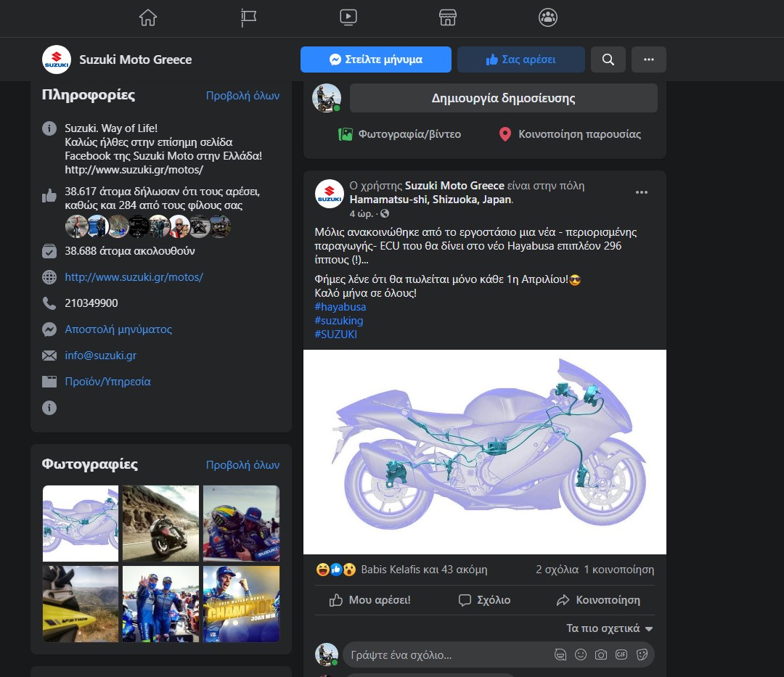Click friends' avatars who like the page
The width and height of the screenshot is (784, 677).
click(x=148, y=226)
